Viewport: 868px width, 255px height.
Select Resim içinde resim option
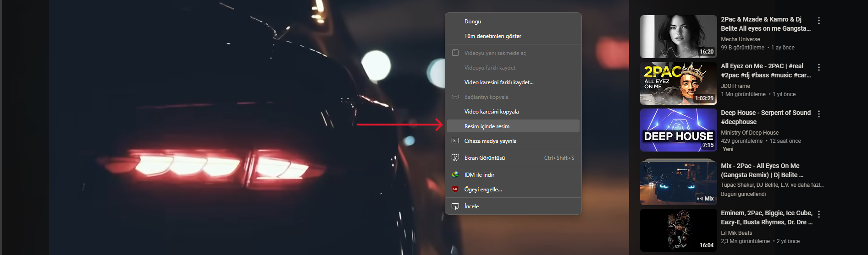(x=513, y=126)
